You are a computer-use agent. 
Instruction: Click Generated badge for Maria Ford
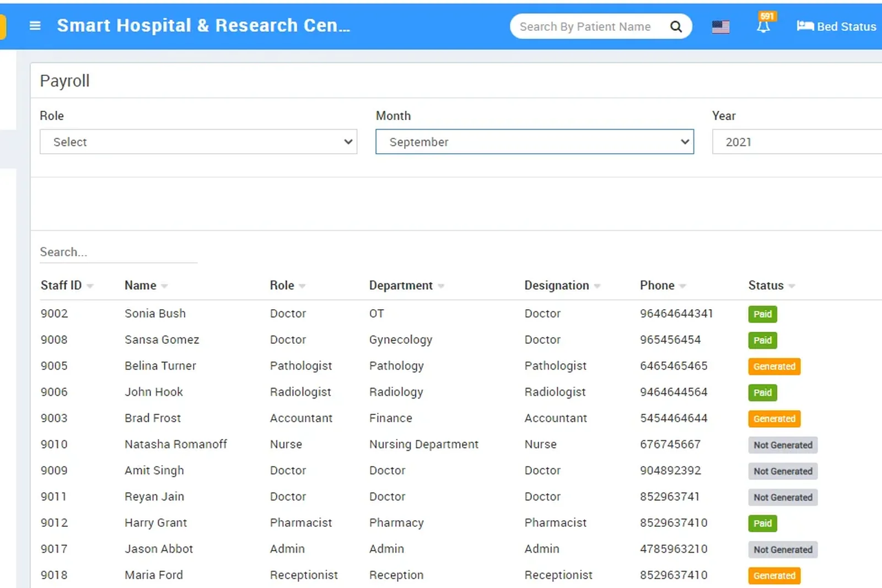pos(774,576)
